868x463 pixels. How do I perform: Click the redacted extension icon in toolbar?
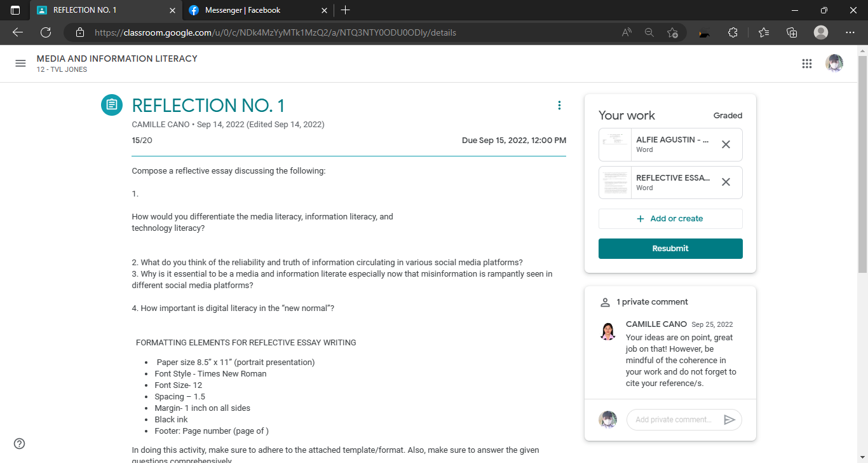(704, 33)
